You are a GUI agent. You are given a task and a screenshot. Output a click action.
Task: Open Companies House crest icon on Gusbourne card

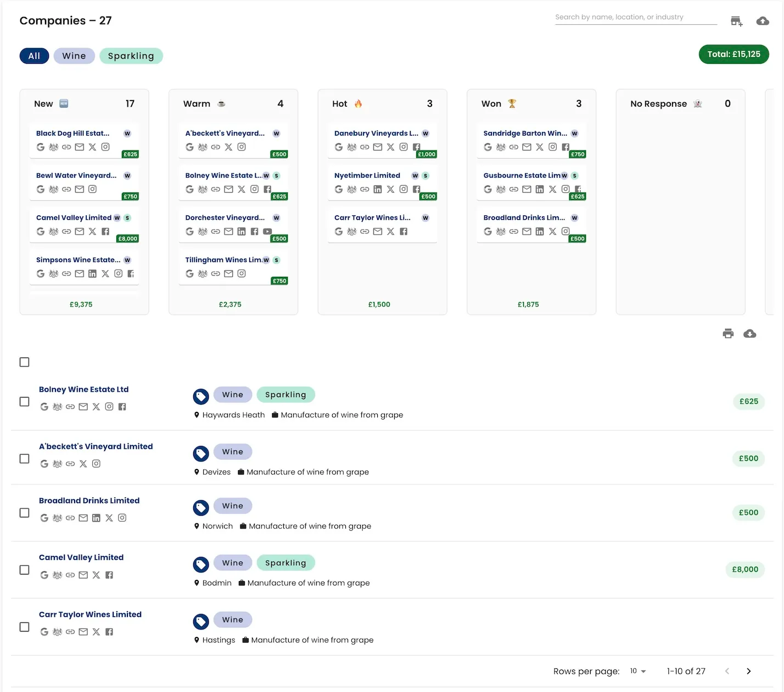[x=501, y=189]
